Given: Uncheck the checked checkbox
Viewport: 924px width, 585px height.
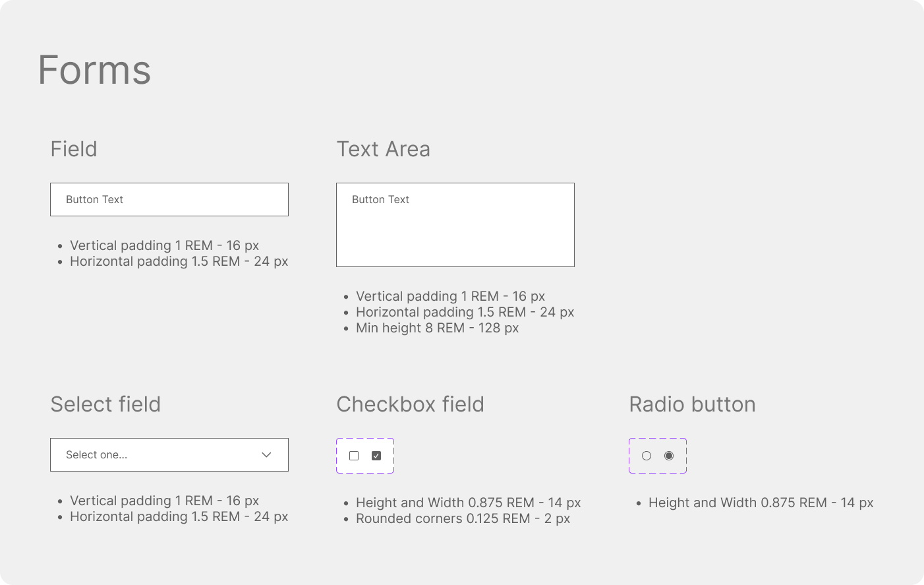Looking at the screenshot, I should tap(376, 456).
